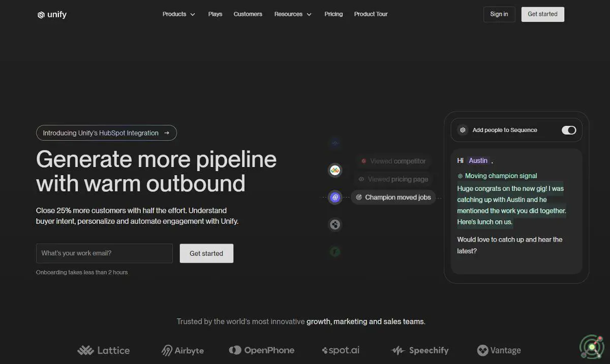
Task: Click the OpenPhone logo
Action: [262, 350]
